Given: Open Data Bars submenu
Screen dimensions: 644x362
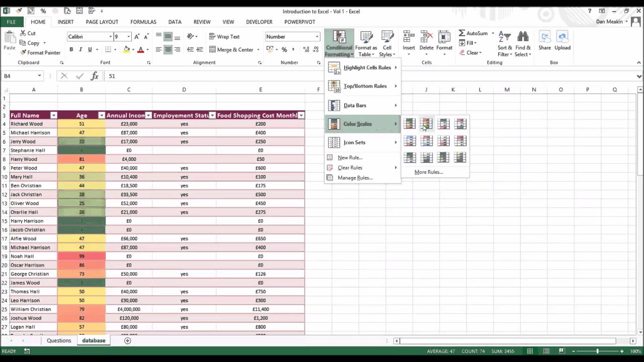Looking at the screenshot, I should [363, 106].
